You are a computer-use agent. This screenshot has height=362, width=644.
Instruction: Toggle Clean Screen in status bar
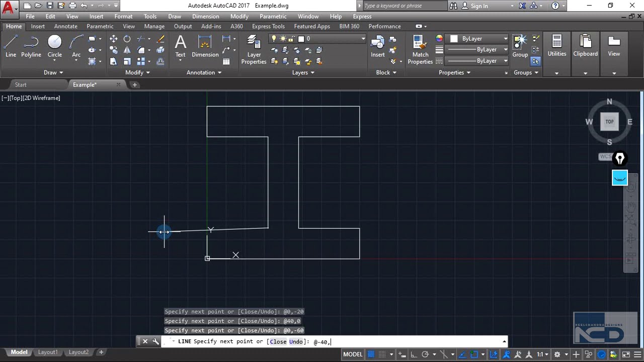pos(625,354)
